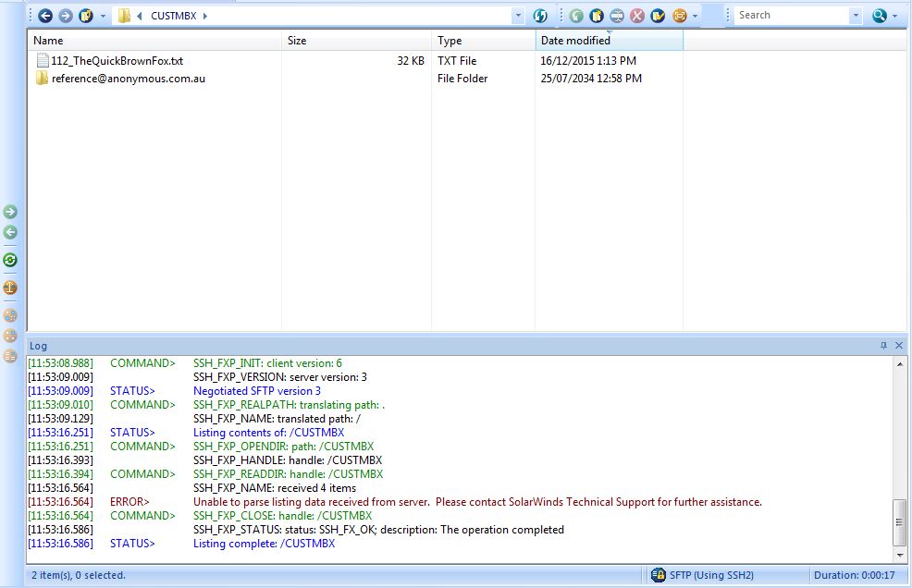Click the left arrow before CUSTMBX breadcrumb

140,16
